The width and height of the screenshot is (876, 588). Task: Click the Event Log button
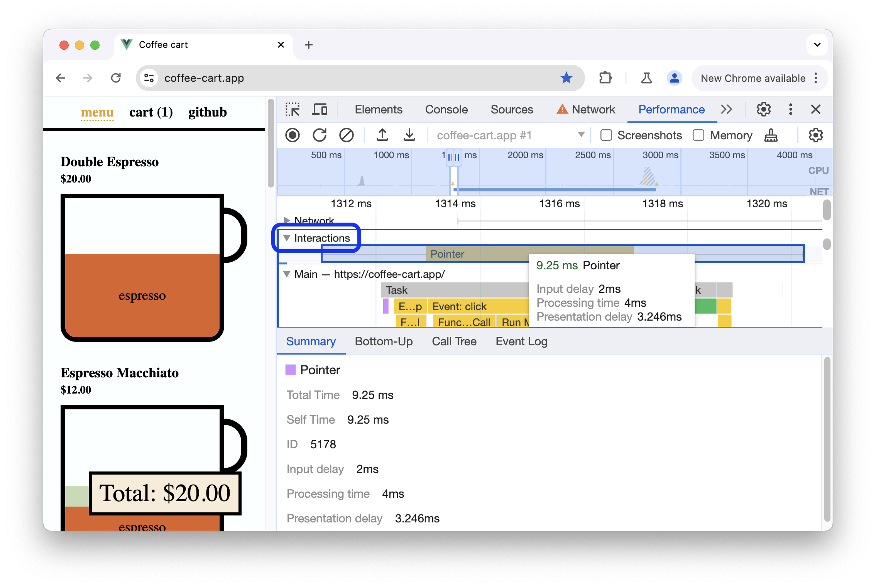point(521,341)
